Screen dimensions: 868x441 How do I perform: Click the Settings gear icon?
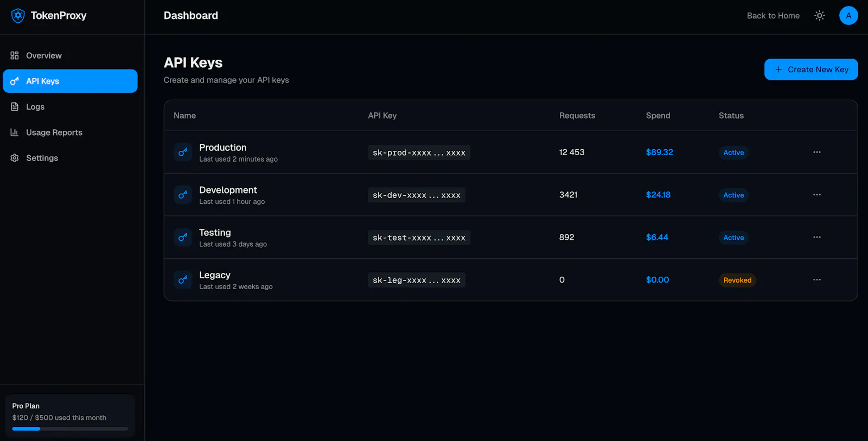pyautogui.click(x=15, y=158)
